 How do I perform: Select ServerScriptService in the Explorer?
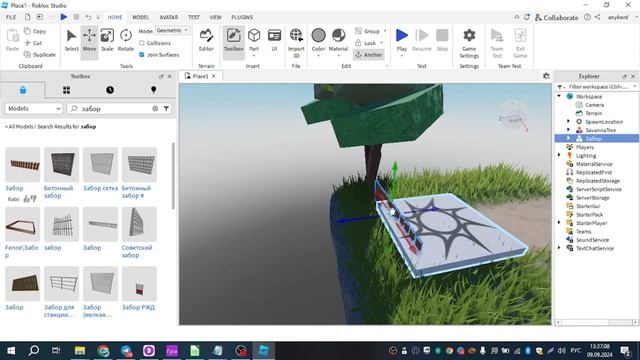pyautogui.click(x=598, y=189)
